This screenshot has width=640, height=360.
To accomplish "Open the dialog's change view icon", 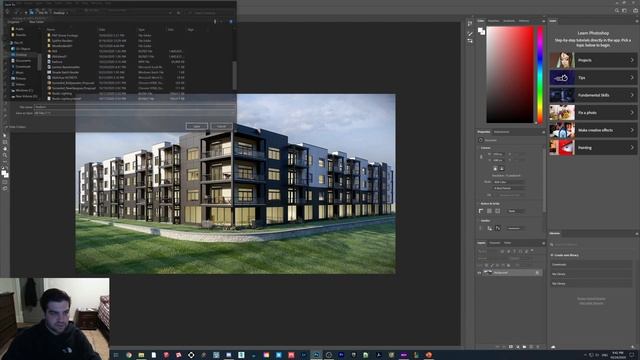I will [215, 22].
